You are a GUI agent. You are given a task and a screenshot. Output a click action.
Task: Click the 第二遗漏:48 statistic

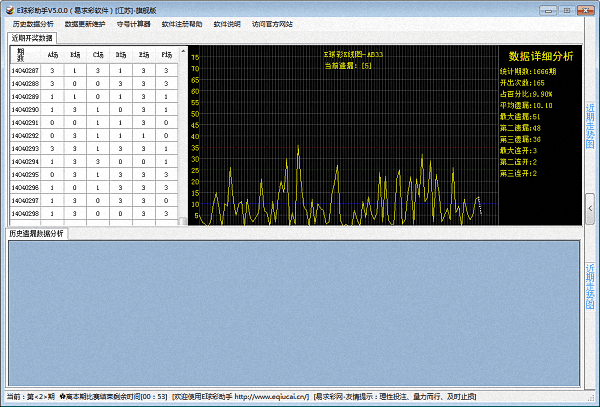pyautogui.click(x=520, y=128)
